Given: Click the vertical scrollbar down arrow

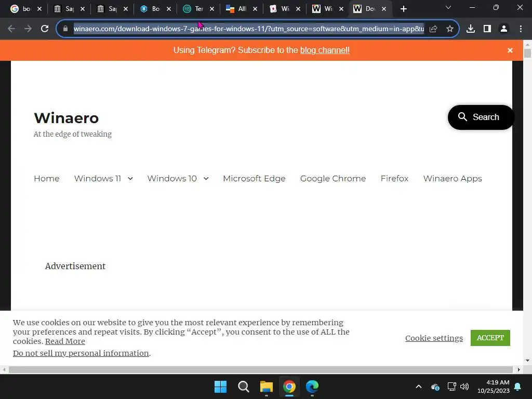Looking at the screenshot, I should 527,361.
